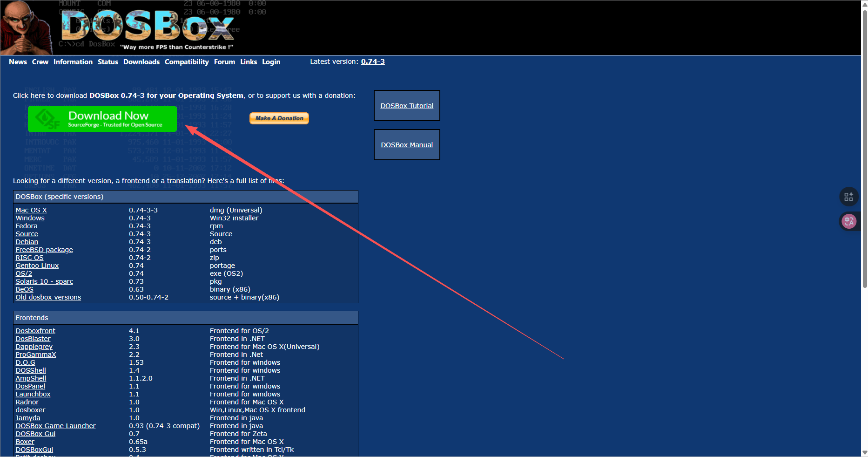Image resolution: width=868 pixels, height=457 pixels.
Task: Download the Mac OS X version
Action: [x=31, y=210]
